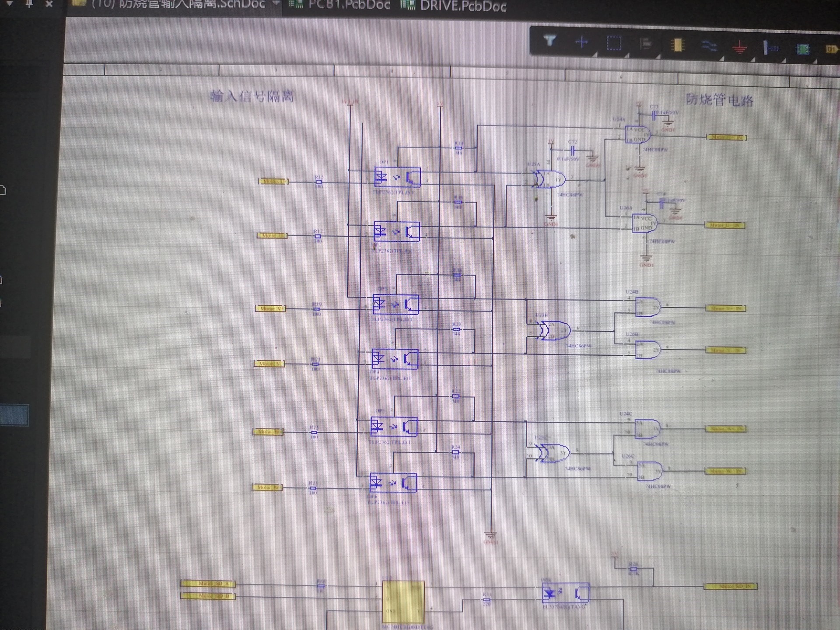Close the left side panel
Image resolution: width=840 pixels, height=630 pixels.
tap(49, 4)
